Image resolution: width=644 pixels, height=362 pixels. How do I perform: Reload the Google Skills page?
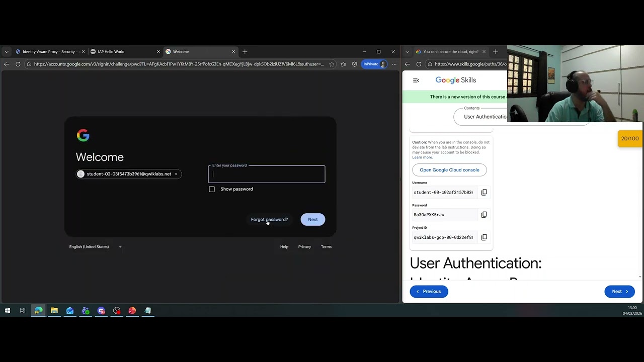tap(419, 64)
